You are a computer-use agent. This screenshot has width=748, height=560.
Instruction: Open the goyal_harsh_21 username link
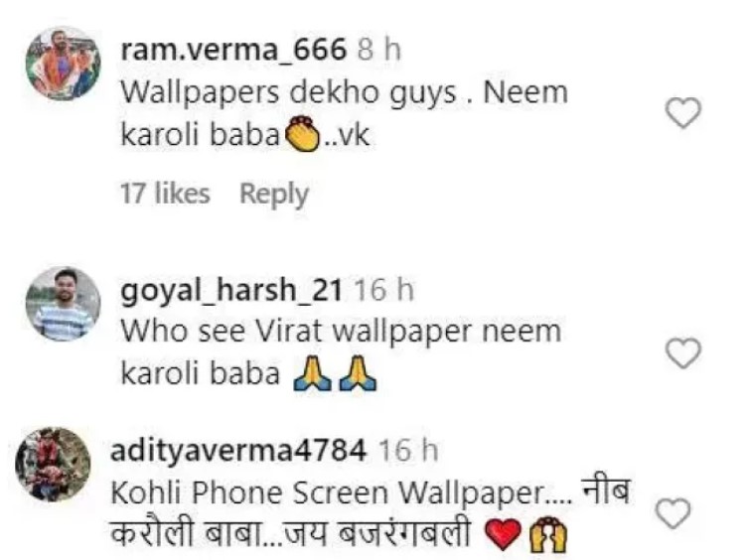click(x=231, y=290)
